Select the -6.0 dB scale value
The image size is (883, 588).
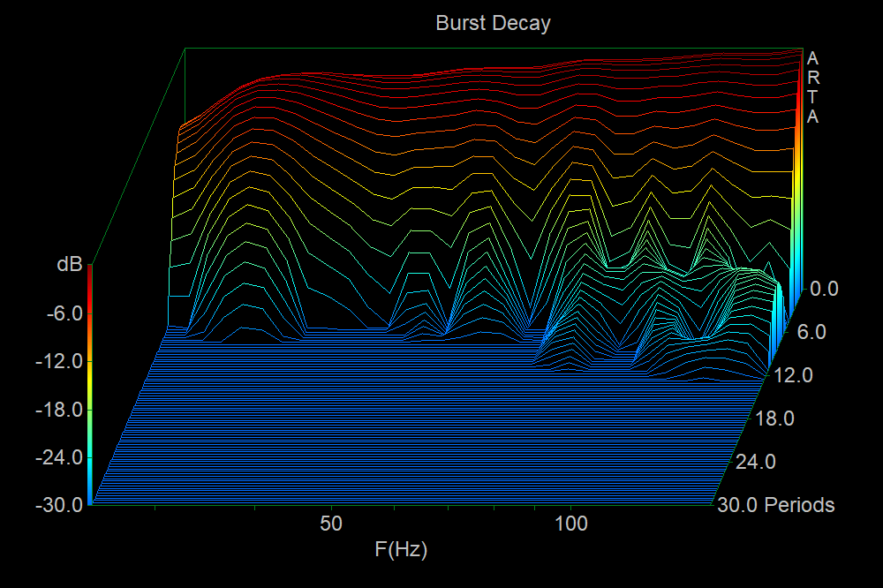pos(60,313)
